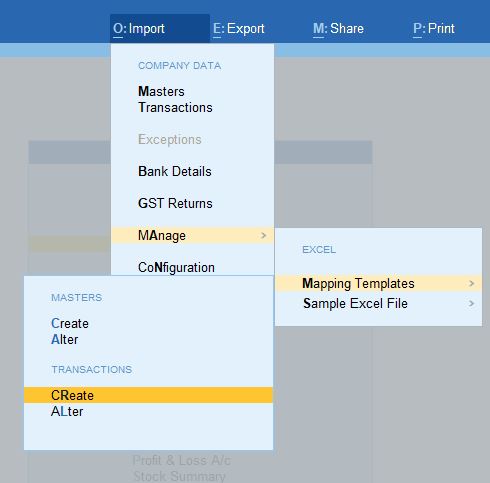
Task: Choose GST Returns in Import menu
Action: pos(175,203)
